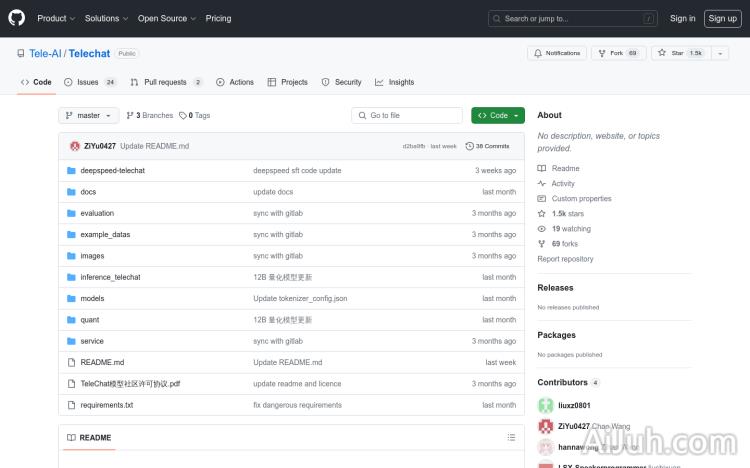
Task: Open liuxz0801 contributor avatar
Action: click(545, 405)
